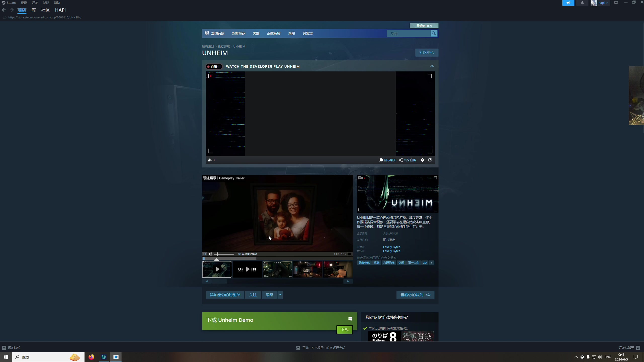Image resolution: width=644 pixels, height=362 pixels.
Task: Pause the gameplay trailer
Action: pos(205,254)
